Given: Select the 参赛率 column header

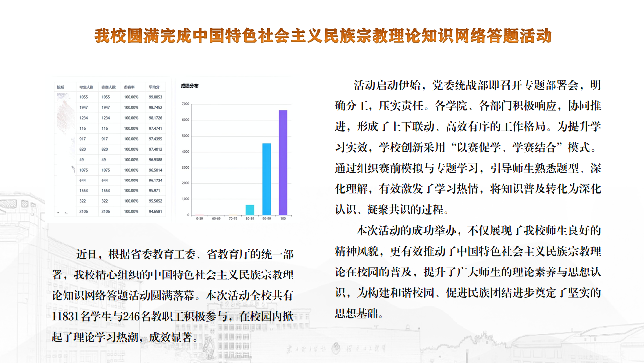Looking at the screenshot, I should point(130,87).
